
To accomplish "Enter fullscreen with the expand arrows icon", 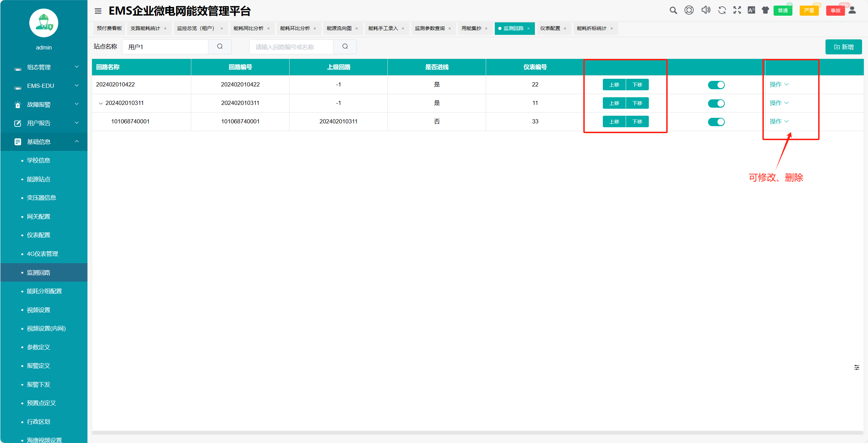I will 737,10.
